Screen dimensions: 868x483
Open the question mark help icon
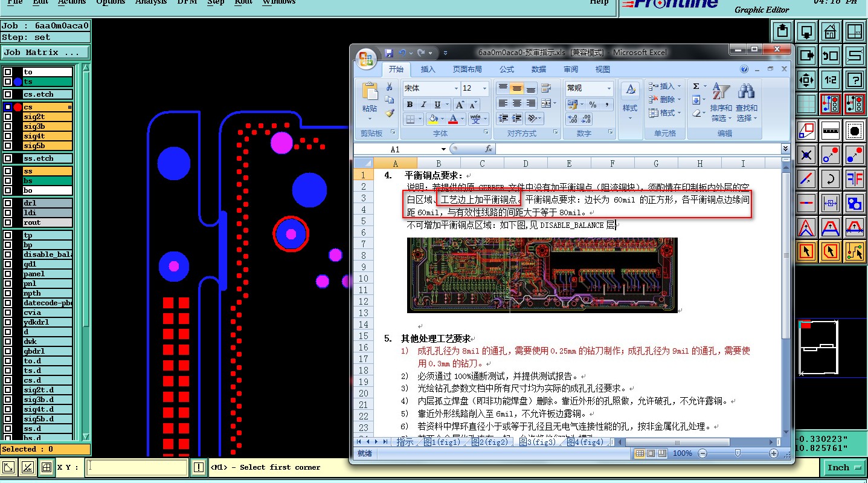pos(855,79)
